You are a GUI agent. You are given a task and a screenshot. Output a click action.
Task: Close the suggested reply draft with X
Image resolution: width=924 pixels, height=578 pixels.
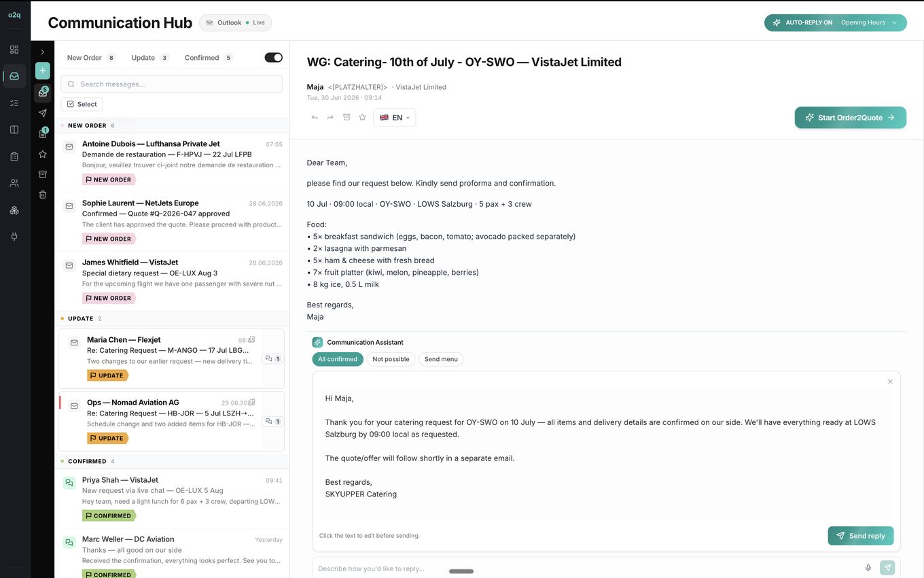click(890, 381)
